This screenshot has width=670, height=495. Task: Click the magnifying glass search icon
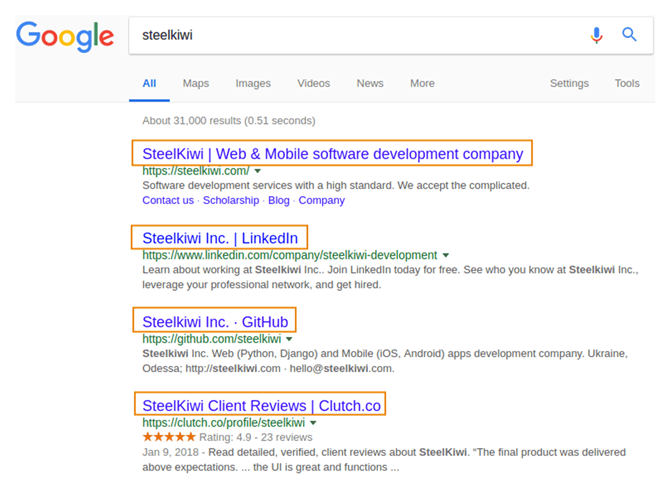pos(630,35)
